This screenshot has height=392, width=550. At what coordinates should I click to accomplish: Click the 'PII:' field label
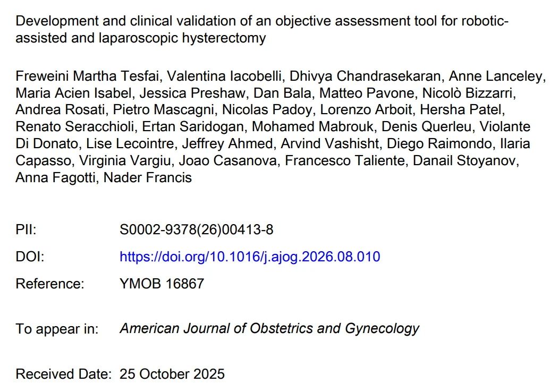(x=26, y=229)
